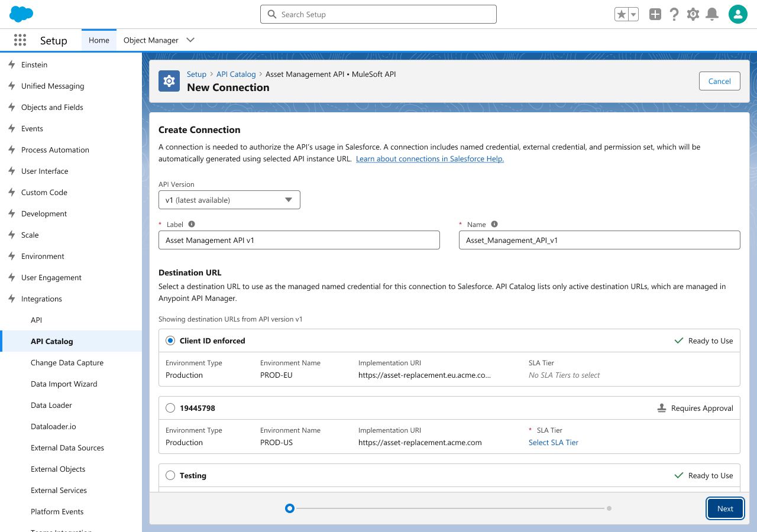Open the App Launcher waffle icon
The width and height of the screenshot is (757, 532).
20,40
